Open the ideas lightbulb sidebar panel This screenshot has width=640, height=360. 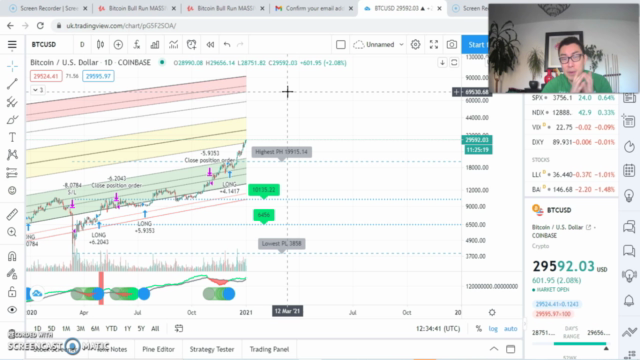coord(629,195)
